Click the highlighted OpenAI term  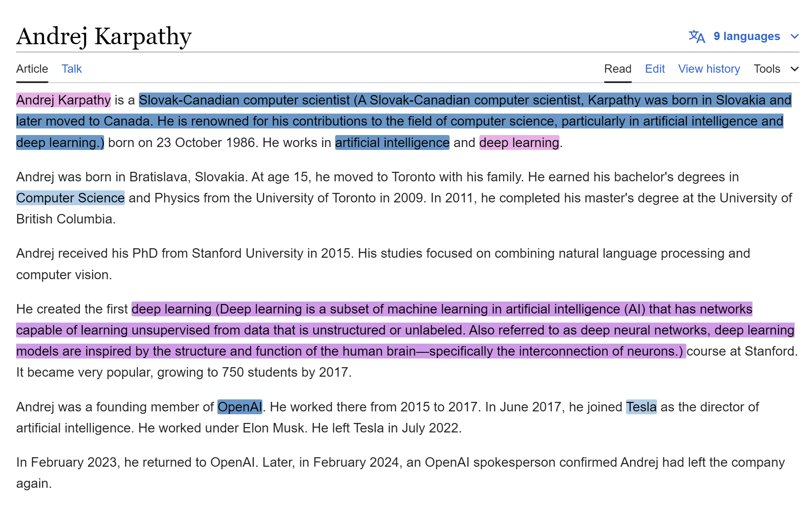point(240,407)
